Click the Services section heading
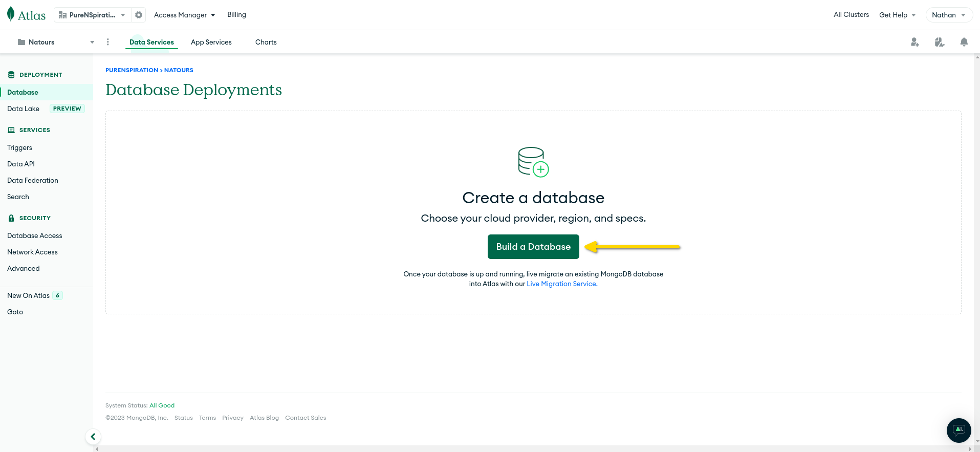This screenshot has height=452, width=980. click(35, 130)
